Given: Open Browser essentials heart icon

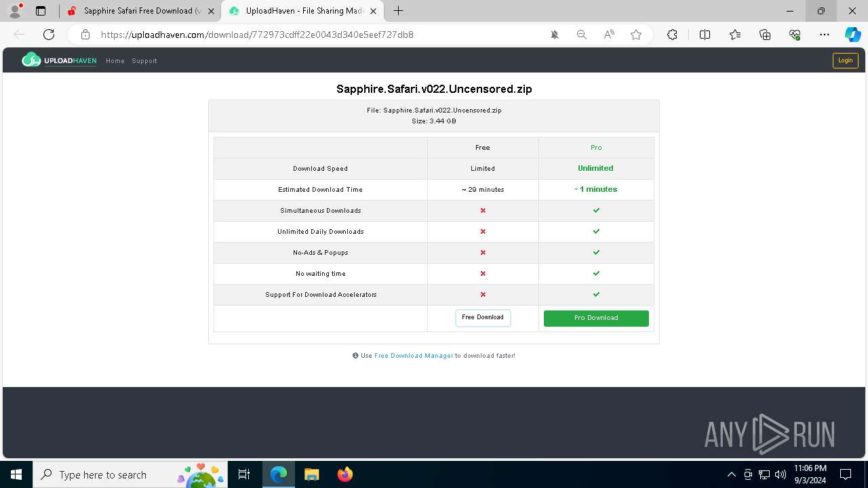Looking at the screenshot, I should (795, 35).
